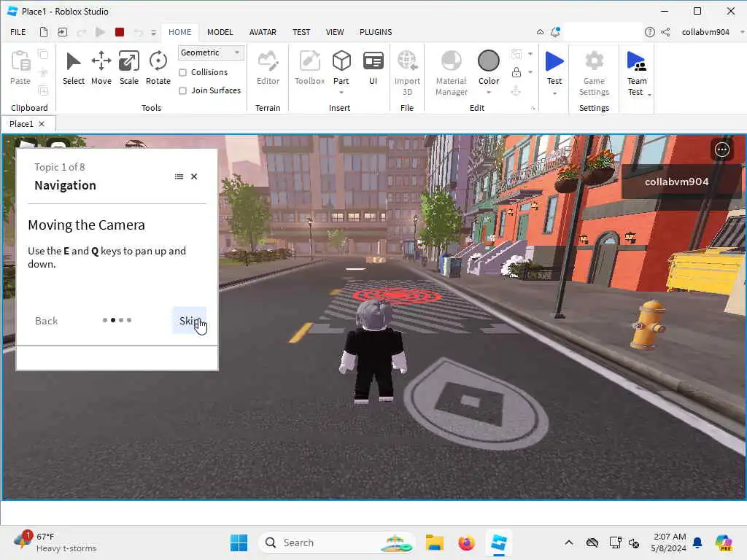Open the Terrain Editor
The height and width of the screenshot is (560, 747).
268,68
